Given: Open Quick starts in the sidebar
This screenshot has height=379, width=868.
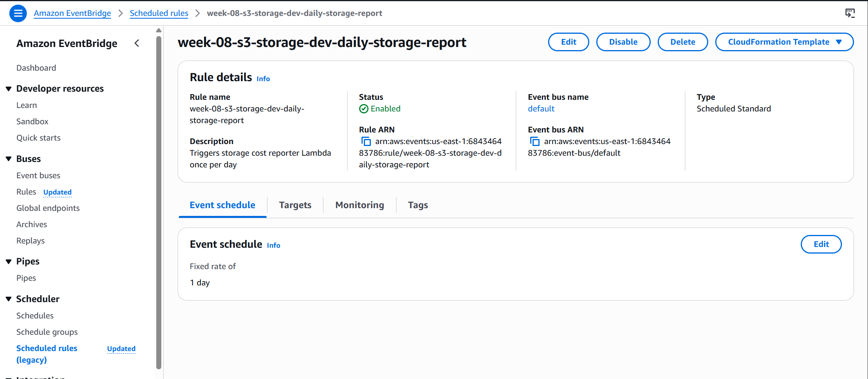Looking at the screenshot, I should [38, 138].
